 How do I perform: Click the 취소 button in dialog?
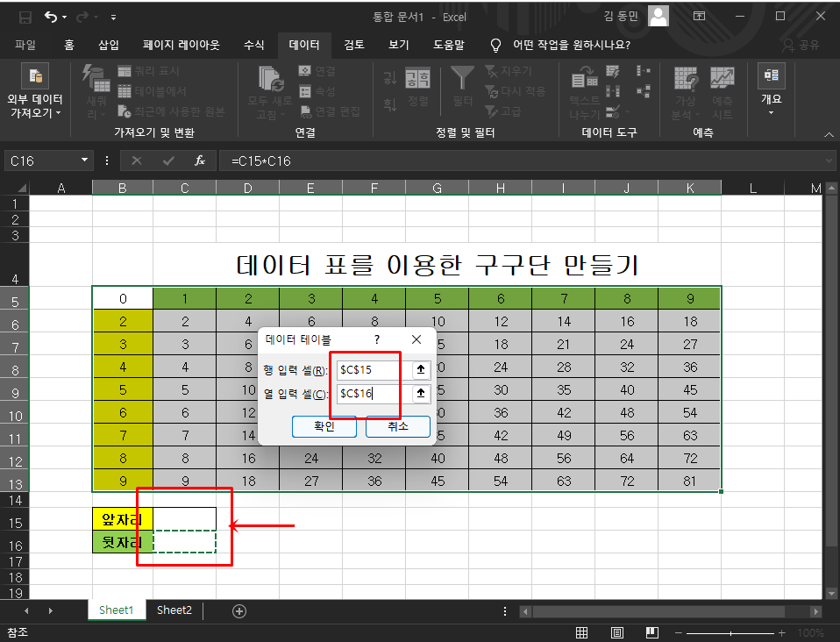click(398, 426)
